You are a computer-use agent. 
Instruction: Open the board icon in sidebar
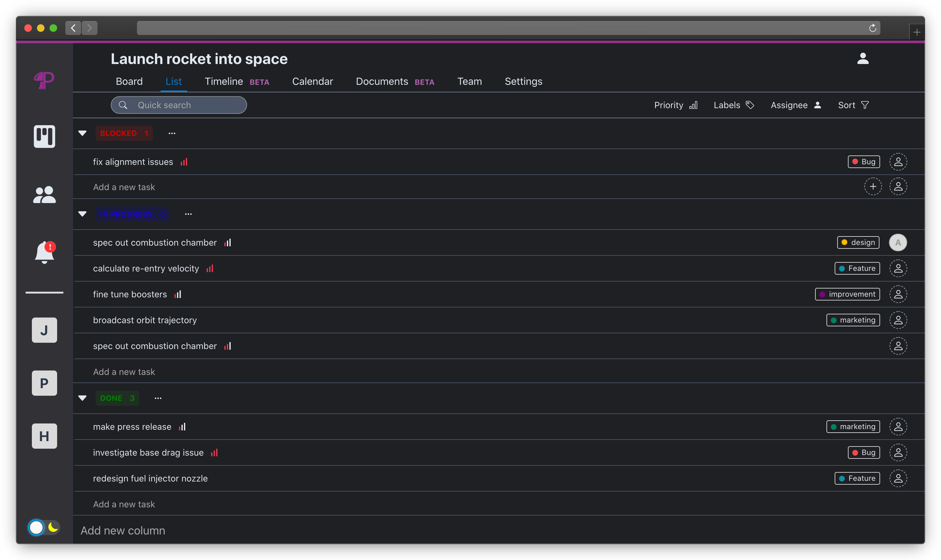pos(44,136)
